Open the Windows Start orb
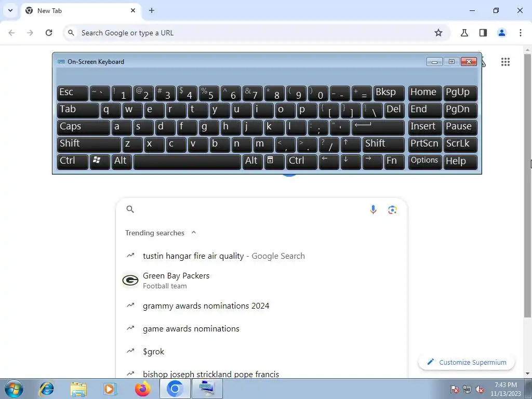Viewport: 532px width, 399px height. (14, 389)
